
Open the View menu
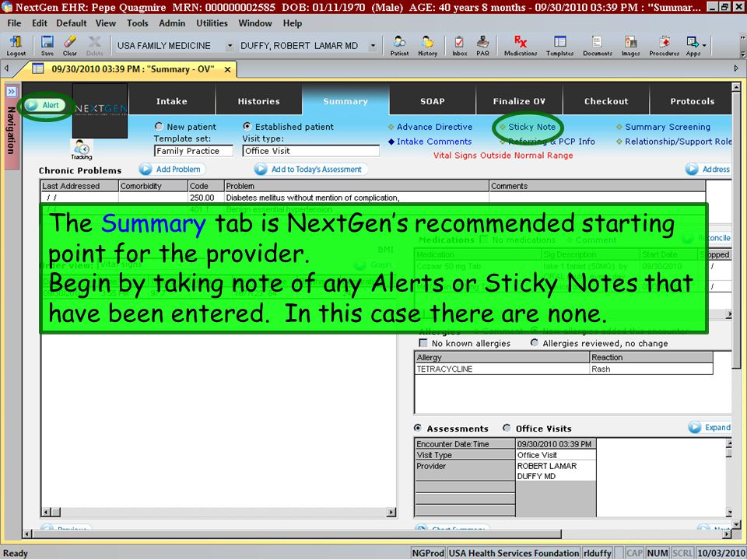(105, 23)
